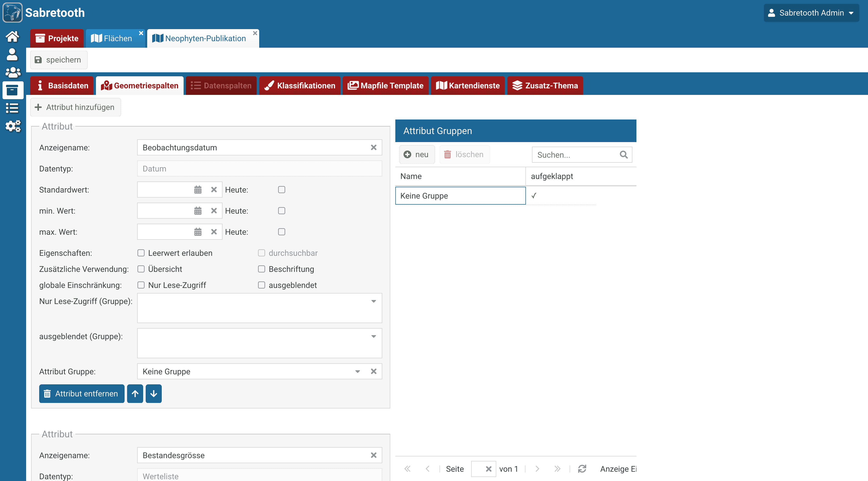Click Attribut entfernen button
Screen dimensions: 868x481
pos(82,394)
